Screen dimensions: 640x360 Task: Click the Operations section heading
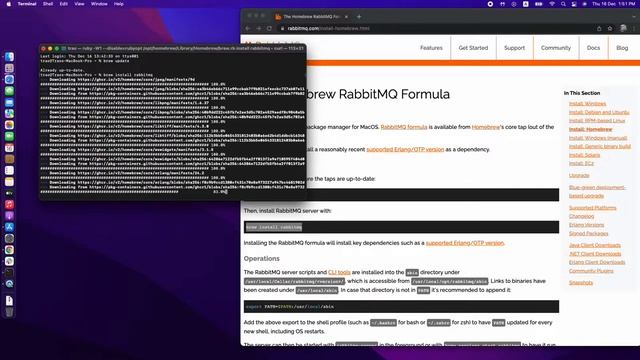[262, 258]
